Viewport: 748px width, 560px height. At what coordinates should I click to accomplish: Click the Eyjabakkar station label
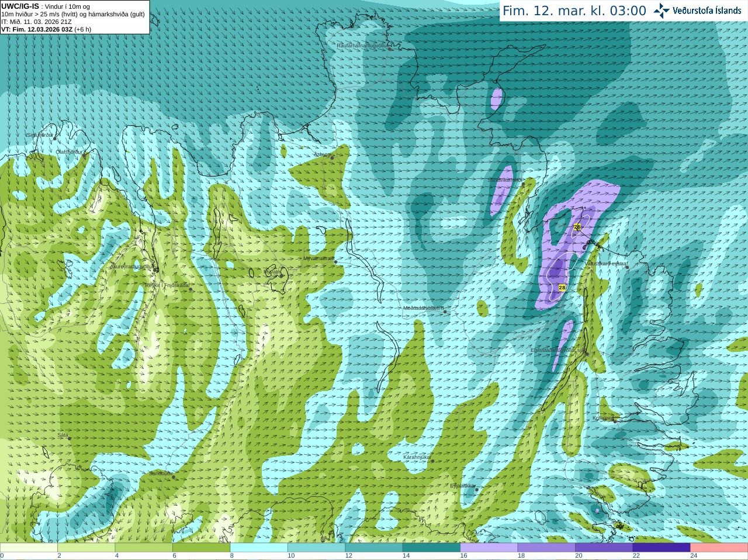(x=462, y=486)
